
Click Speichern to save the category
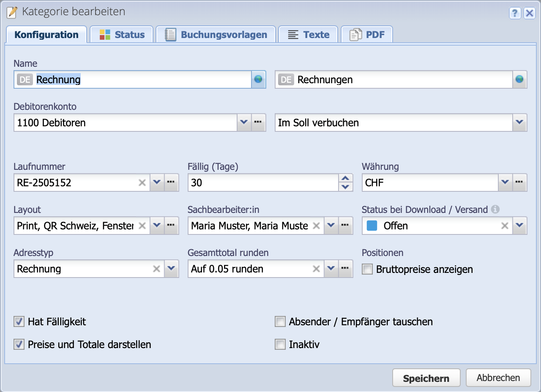pyautogui.click(x=426, y=377)
